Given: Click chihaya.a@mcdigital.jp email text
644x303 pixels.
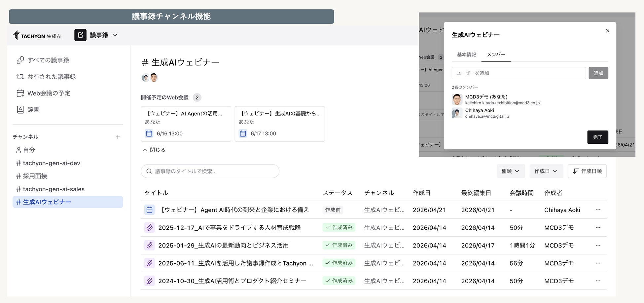Looking at the screenshot, I should 487,116.
